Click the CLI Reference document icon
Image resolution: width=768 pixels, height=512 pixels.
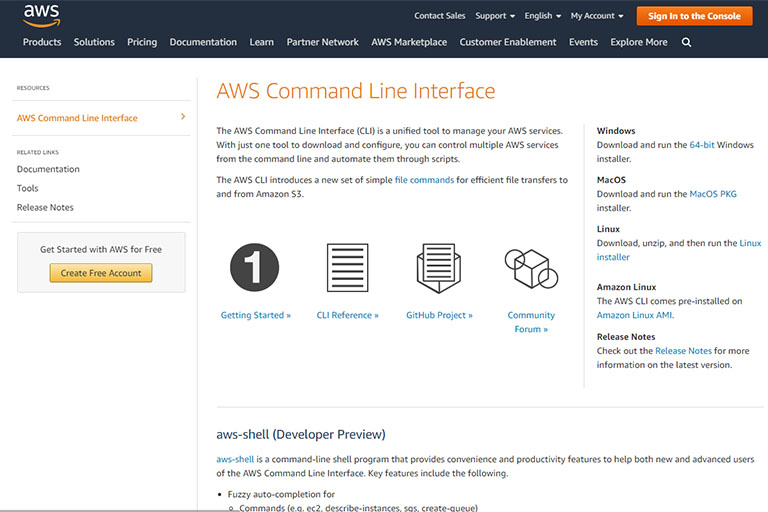point(347,268)
